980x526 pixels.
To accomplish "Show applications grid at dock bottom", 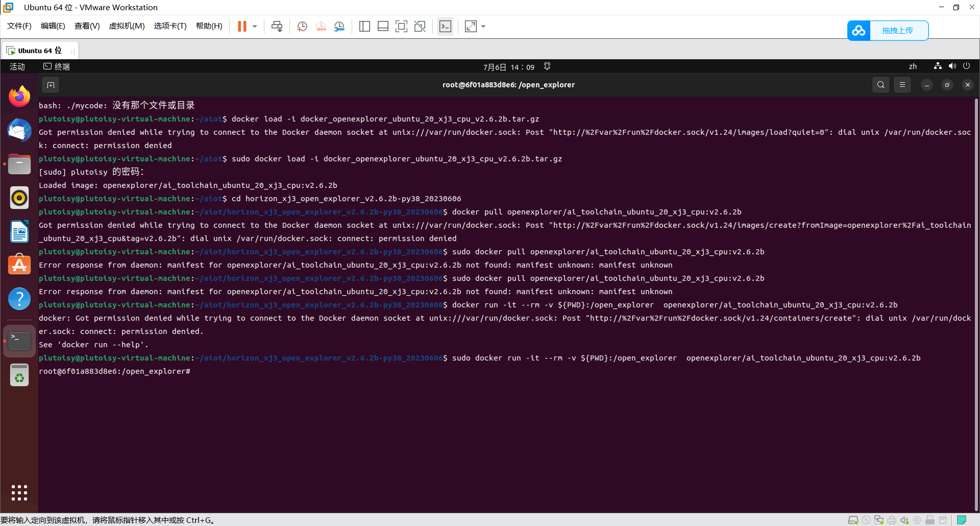I will click(x=19, y=493).
